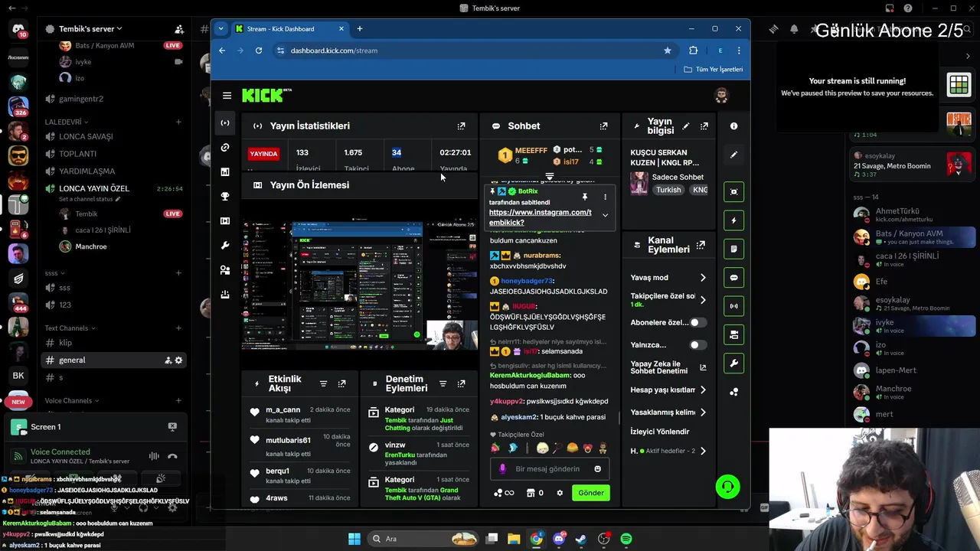Collapse Voice Channels category in Discord
The image size is (980, 551).
[71, 401]
